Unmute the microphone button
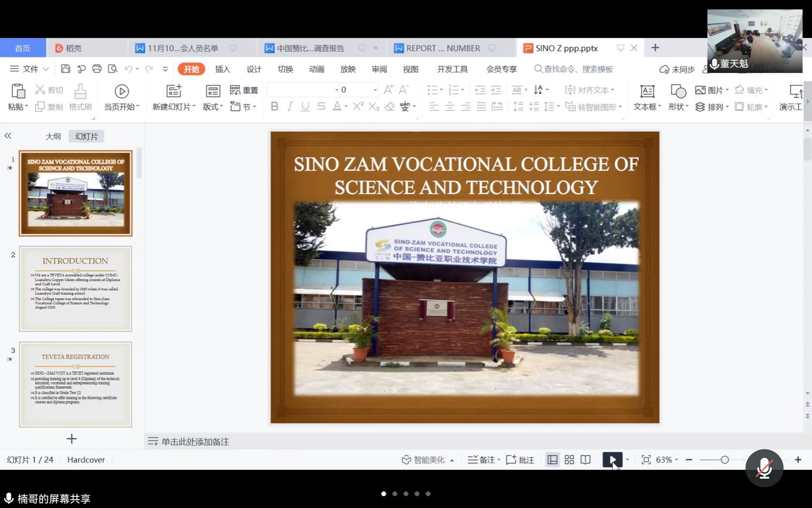 [764, 468]
